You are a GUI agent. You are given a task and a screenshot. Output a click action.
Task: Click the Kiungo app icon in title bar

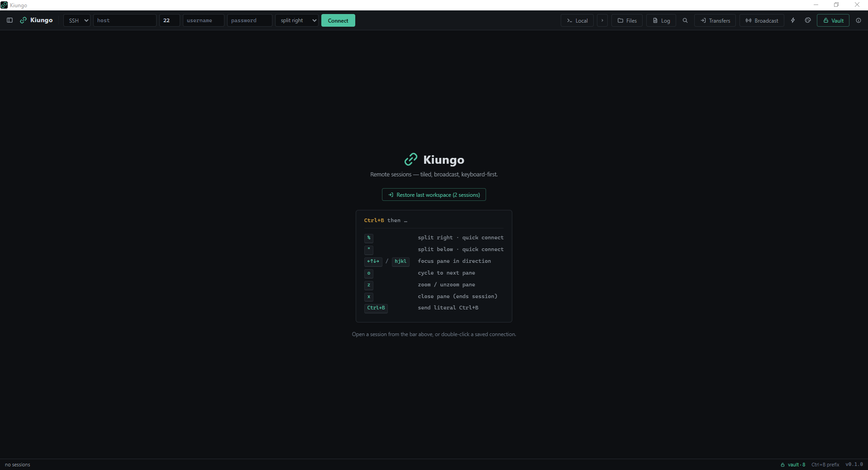coord(4,5)
